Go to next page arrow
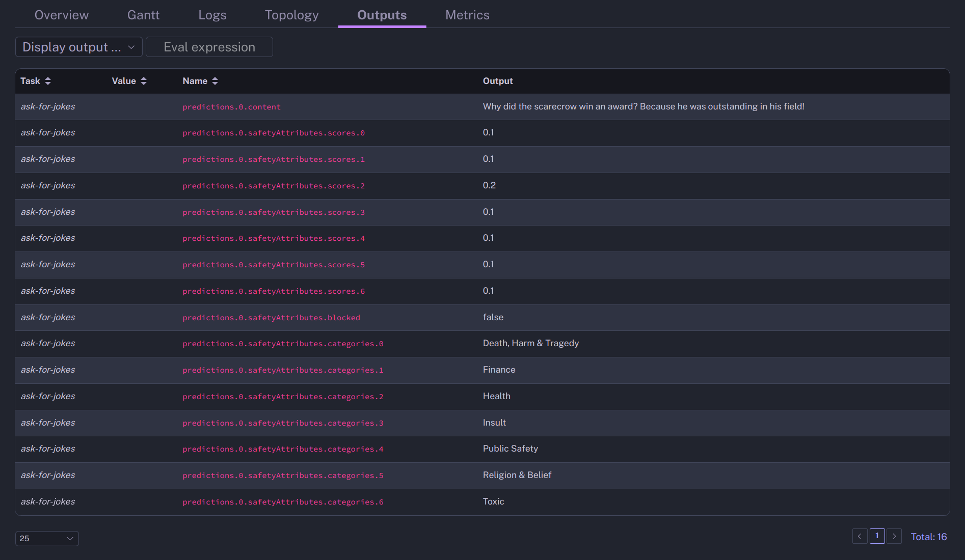965x560 pixels. coord(894,536)
